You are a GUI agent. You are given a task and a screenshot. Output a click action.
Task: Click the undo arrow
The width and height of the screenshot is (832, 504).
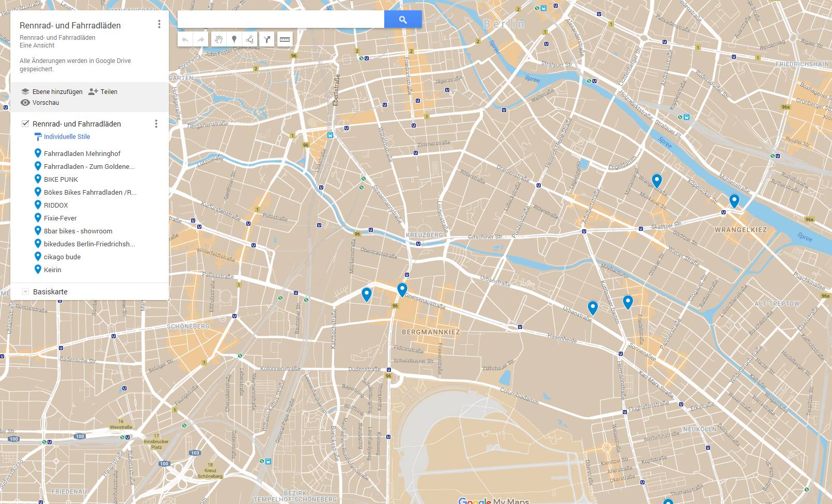point(185,39)
